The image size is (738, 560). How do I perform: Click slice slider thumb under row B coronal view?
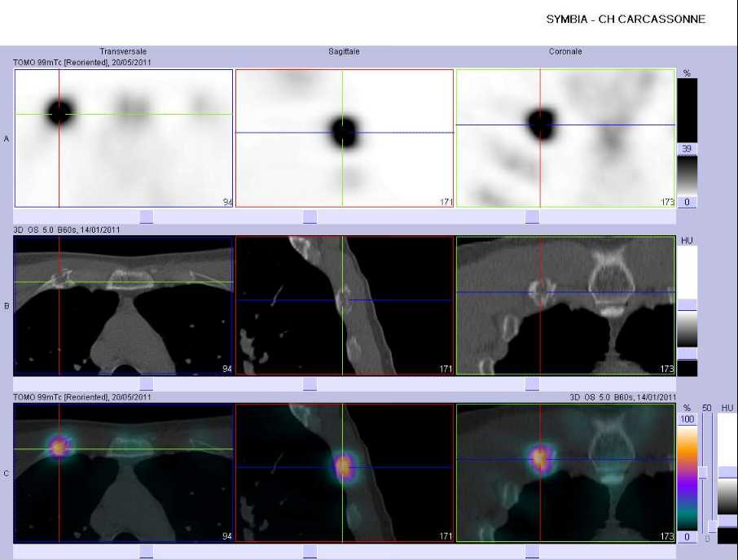(x=532, y=384)
